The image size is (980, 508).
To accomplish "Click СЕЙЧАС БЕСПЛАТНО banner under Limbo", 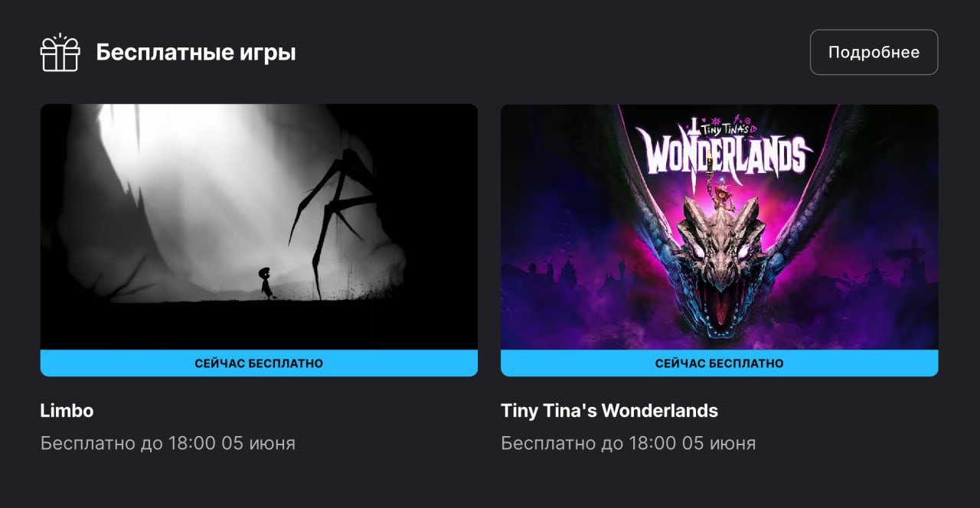I will pyautogui.click(x=259, y=363).
